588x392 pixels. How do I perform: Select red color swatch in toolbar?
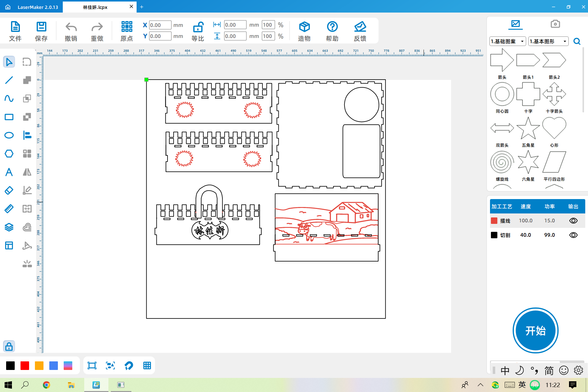[x=24, y=366]
